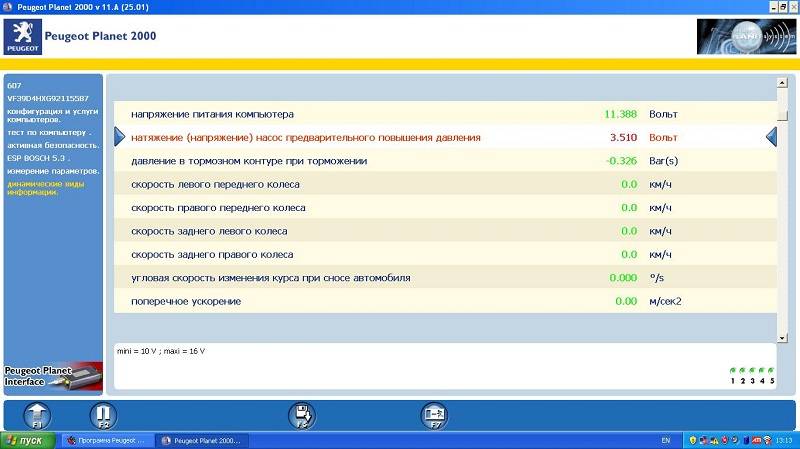Select the 'скорость левого переднего колеса' row

[x=440, y=184]
